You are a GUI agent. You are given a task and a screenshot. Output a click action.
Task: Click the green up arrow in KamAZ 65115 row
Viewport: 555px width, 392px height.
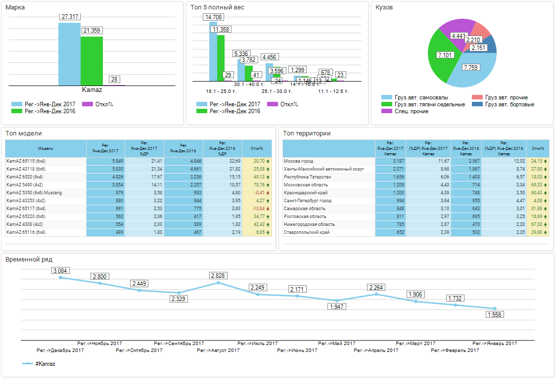(x=268, y=161)
